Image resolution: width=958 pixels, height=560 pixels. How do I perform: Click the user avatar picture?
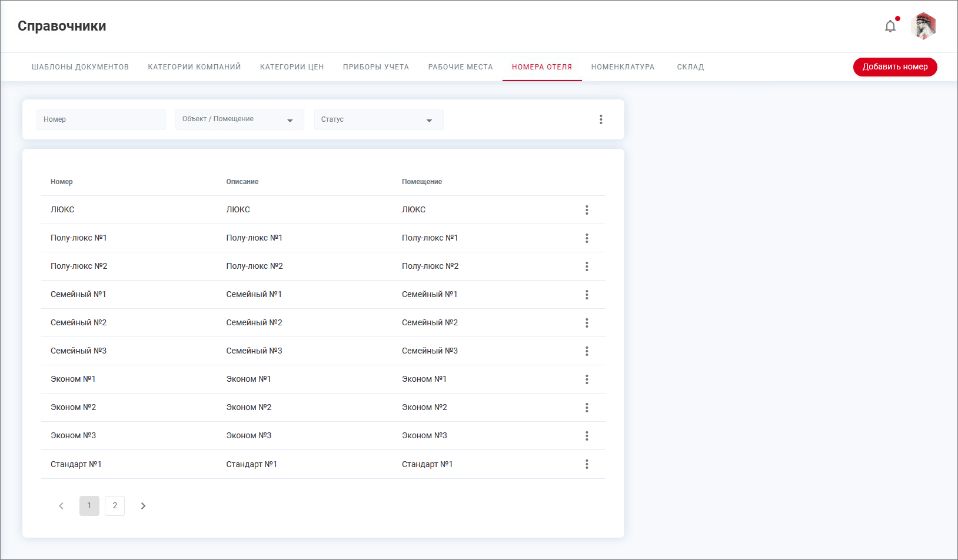coord(923,26)
